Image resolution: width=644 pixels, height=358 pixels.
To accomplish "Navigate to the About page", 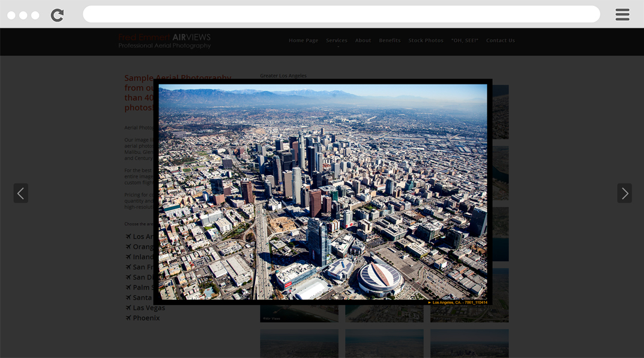I will pos(363,41).
